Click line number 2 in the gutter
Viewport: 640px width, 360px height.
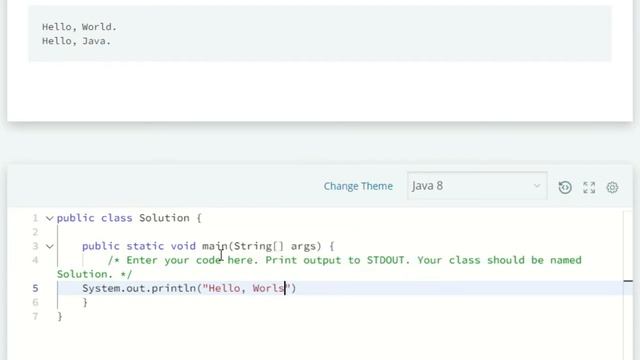point(36,232)
